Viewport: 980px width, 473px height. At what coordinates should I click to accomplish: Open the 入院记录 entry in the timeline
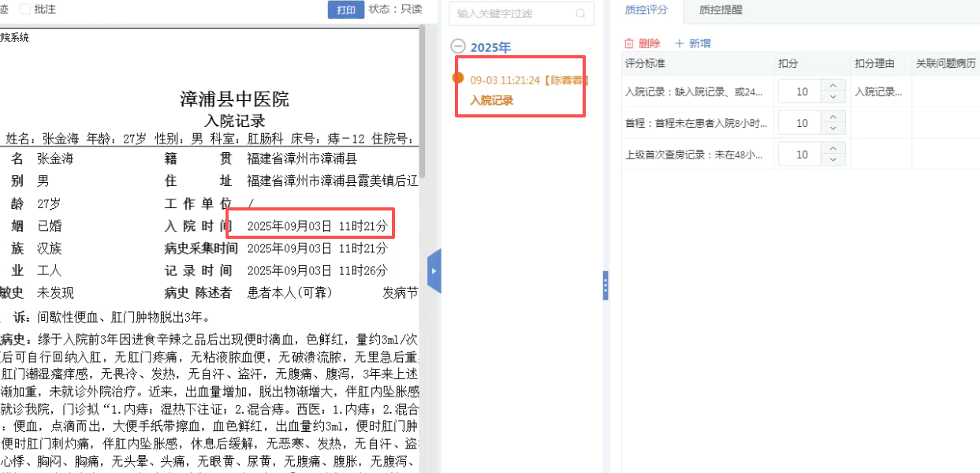pos(492,100)
